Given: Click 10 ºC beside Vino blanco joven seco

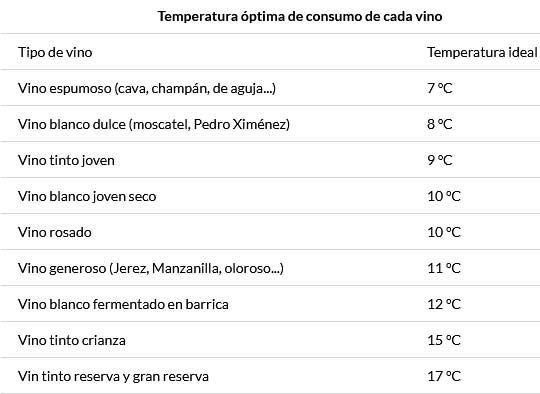Looking at the screenshot, I should [444, 196].
